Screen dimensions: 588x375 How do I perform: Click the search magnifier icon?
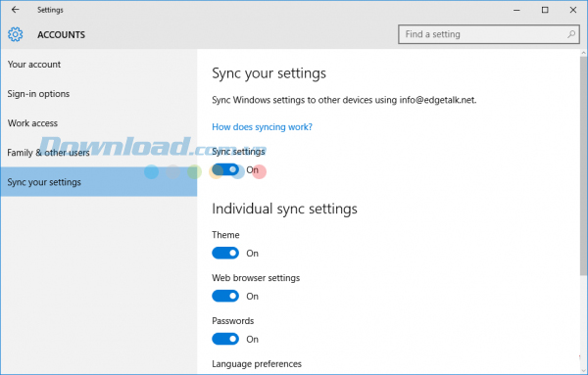coord(571,34)
